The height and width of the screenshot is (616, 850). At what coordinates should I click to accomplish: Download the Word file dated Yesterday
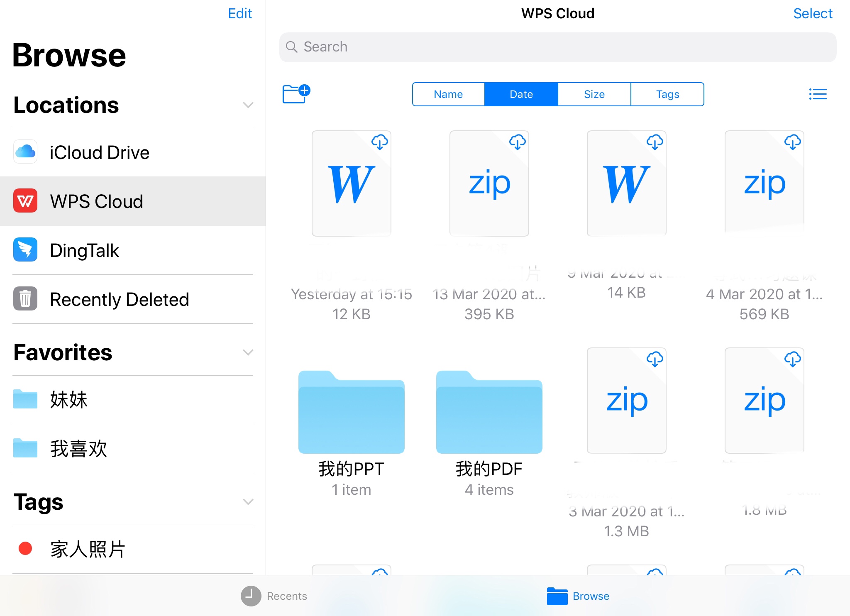pyautogui.click(x=379, y=142)
